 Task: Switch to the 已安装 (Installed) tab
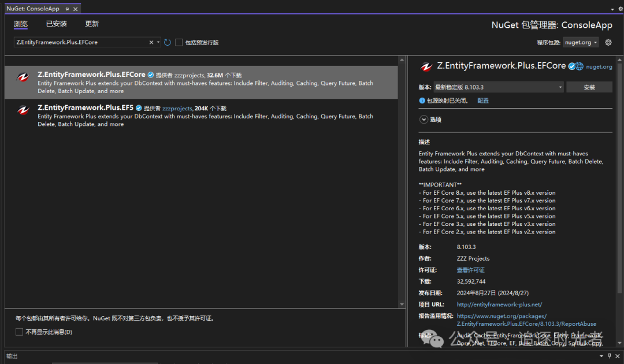tap(57, 24)
